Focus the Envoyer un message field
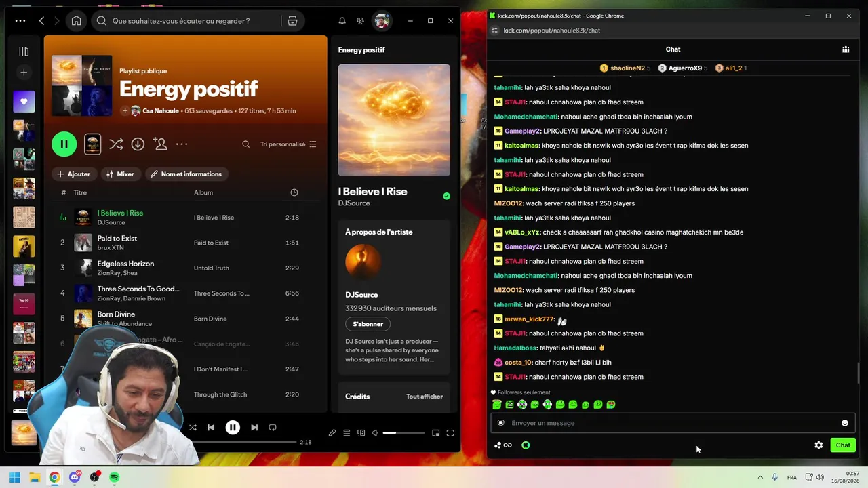The image size is (868, 488). (x=673, y=423)
